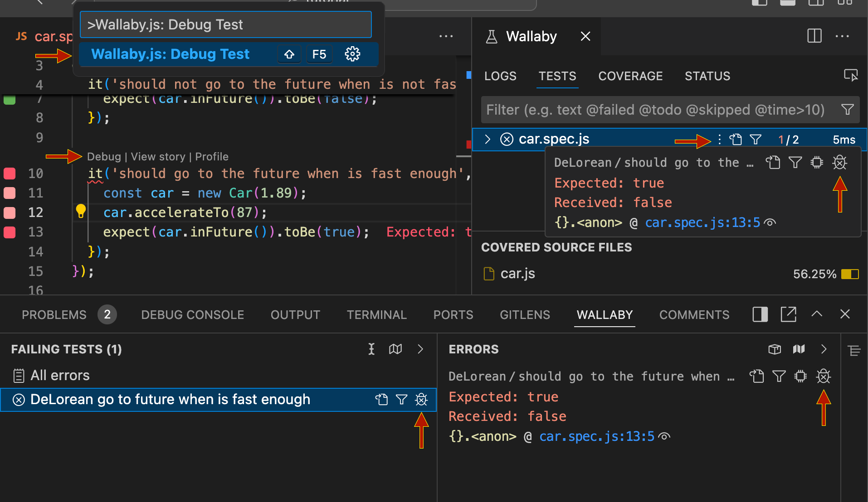Click the chip profile icon in DeLorean tooltip
This screenshot has width=868, height=502.
(817, 162)
